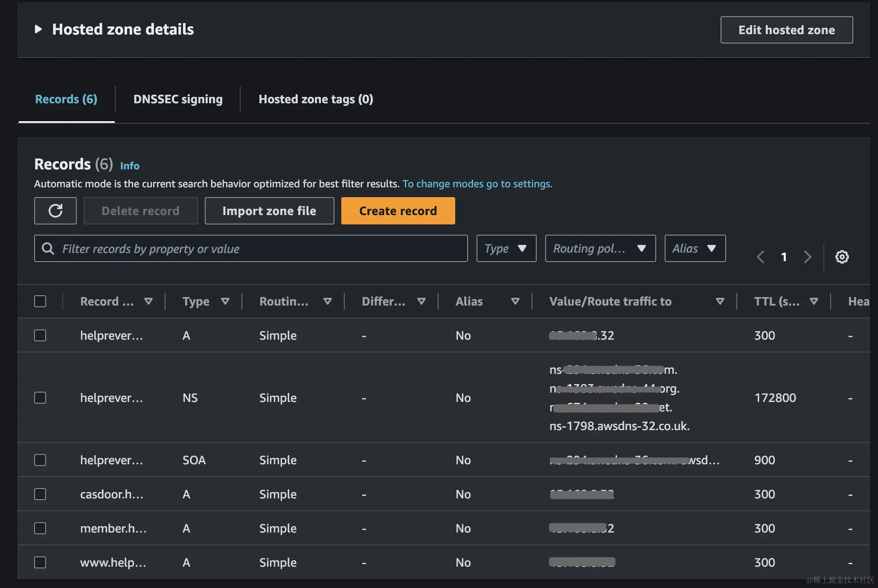Open the Type filter dropdown
878x588 pixels.
click(x=506, y=248)
